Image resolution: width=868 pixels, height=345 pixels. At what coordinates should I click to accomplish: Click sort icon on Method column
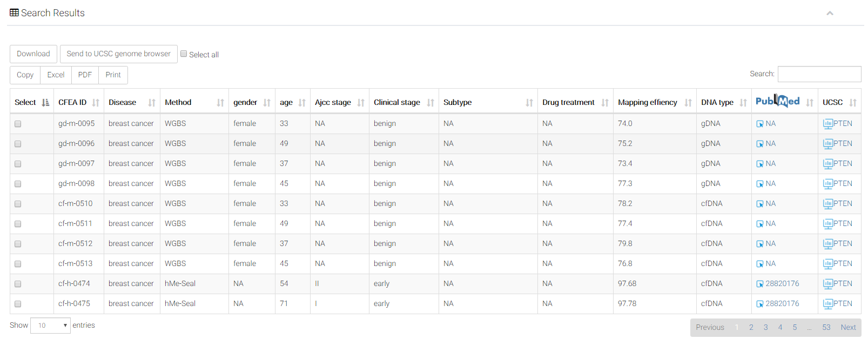click(220, 103)
